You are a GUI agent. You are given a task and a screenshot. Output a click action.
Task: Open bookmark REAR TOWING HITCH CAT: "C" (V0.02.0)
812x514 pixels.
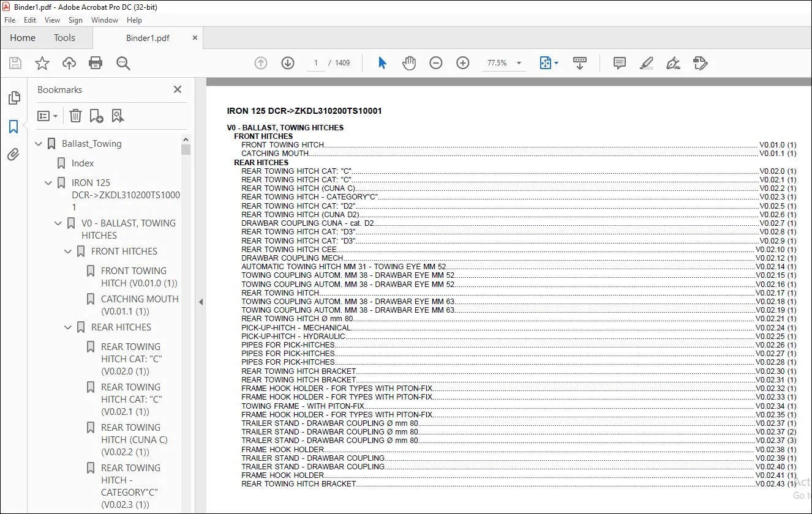pos(132,359)
